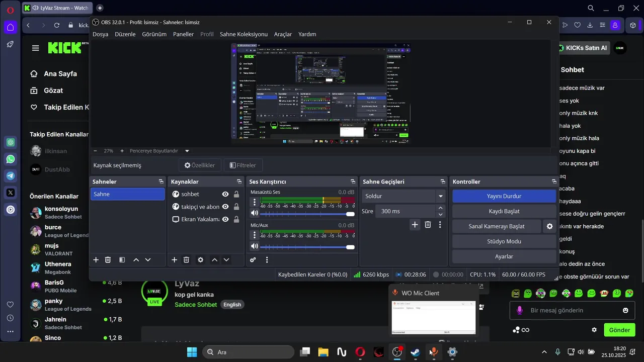Hide the Ekran Yakalama source eye icon
The image size is (644, 362).
click(x=225, y=219)
